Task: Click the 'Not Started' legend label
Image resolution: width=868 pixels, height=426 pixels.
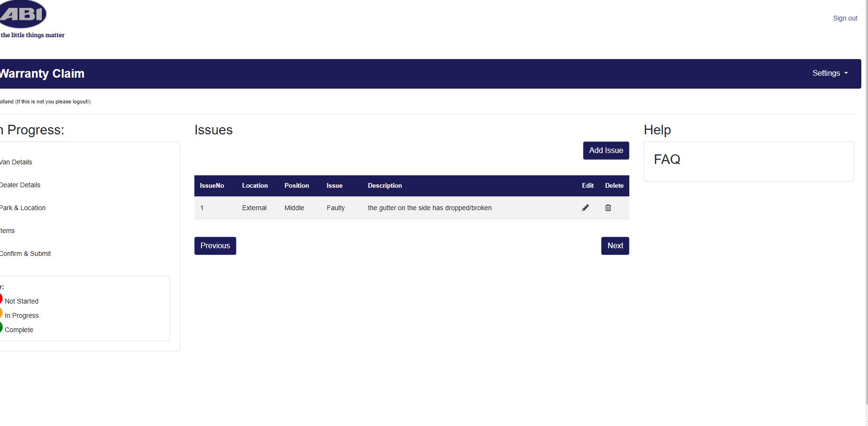Action: point(21,301)
